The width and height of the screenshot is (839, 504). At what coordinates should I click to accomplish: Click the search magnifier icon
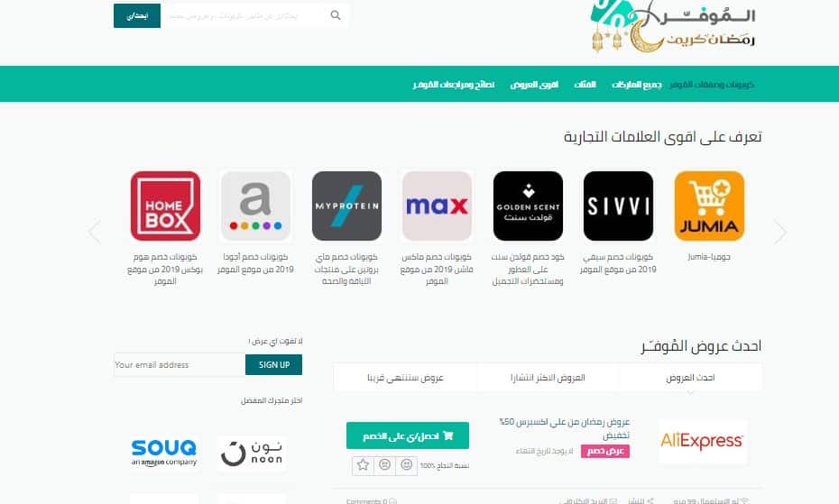pyautogui.click(x=336, y=15)
